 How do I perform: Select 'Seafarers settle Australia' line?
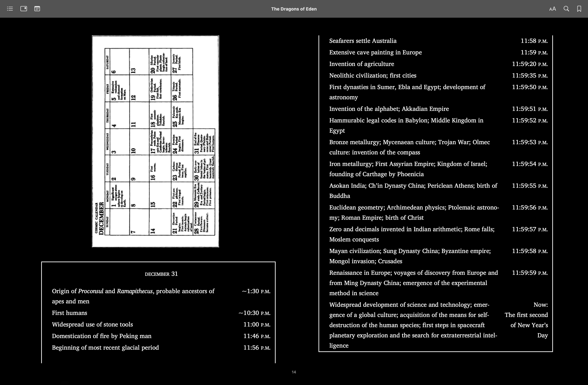point(363,41)
